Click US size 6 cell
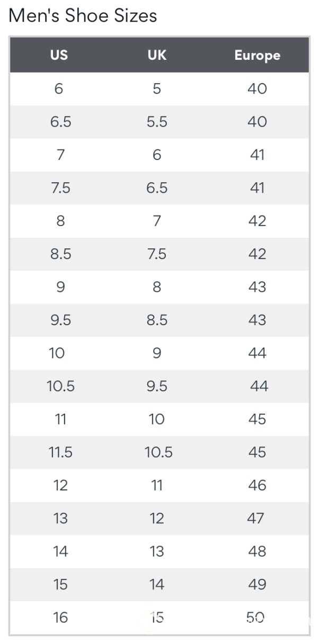Image resolution: width=318 pixels, height=644 pixels. click(59, 88)
